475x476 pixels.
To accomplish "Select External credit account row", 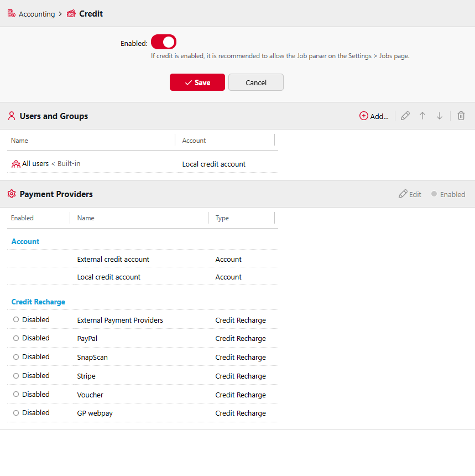I will pos(143,259).
